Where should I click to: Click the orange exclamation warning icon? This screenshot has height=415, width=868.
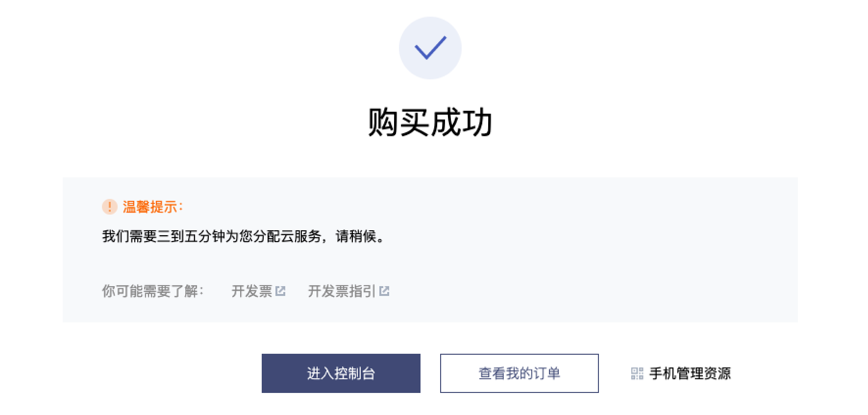point(109,207)
